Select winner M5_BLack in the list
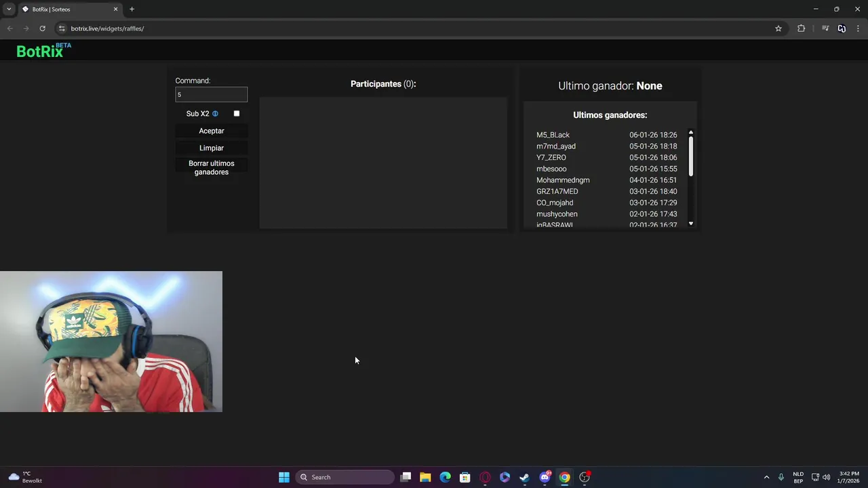This screenshot has width=868, height=488. [x=553, y=135]
